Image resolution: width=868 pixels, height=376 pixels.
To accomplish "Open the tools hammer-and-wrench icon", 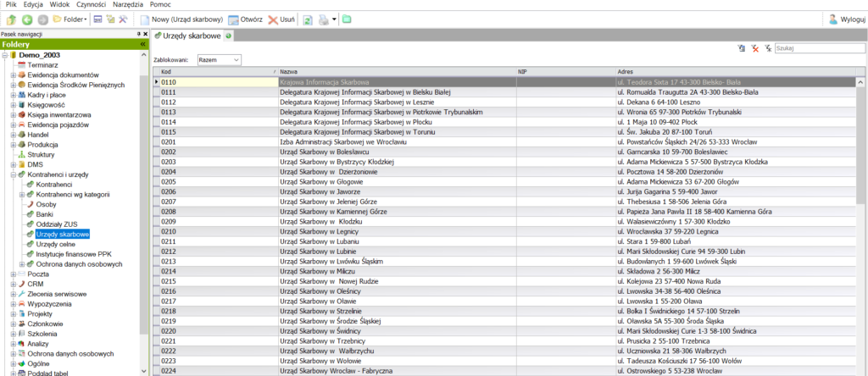I will (123, 19).
